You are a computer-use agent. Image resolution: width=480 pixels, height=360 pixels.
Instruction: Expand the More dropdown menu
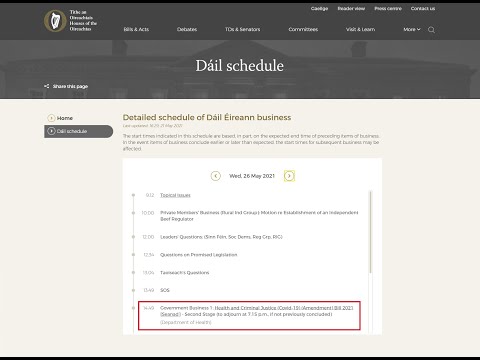[412, 29]
